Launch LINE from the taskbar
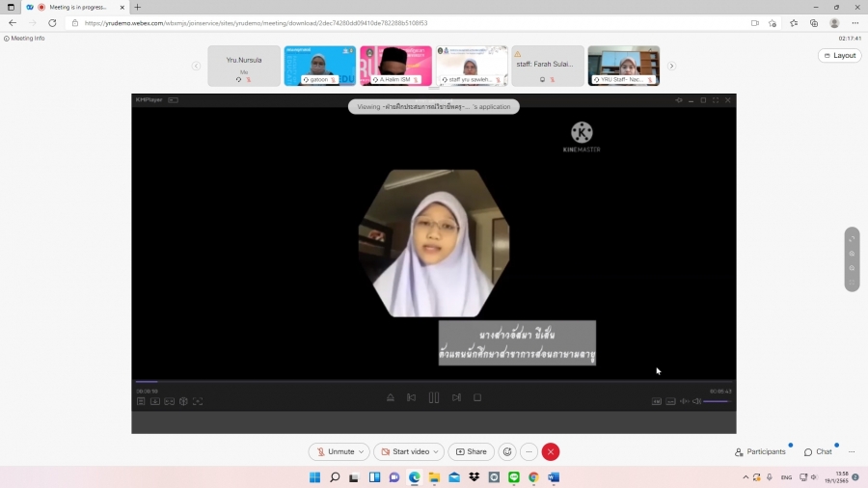 [x=513, y=477]
